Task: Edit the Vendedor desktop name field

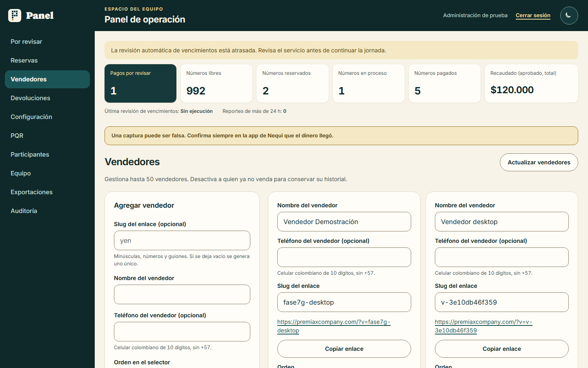Action: [502, 222]
